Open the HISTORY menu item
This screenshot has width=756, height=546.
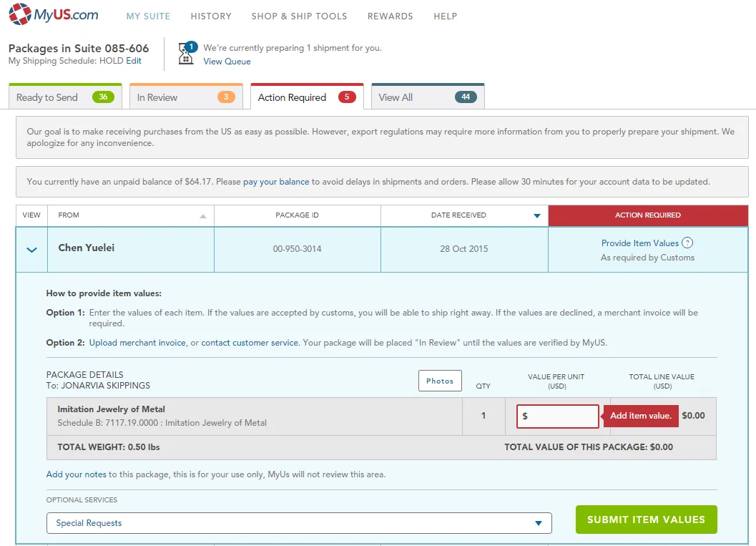(x=210, y=16)
